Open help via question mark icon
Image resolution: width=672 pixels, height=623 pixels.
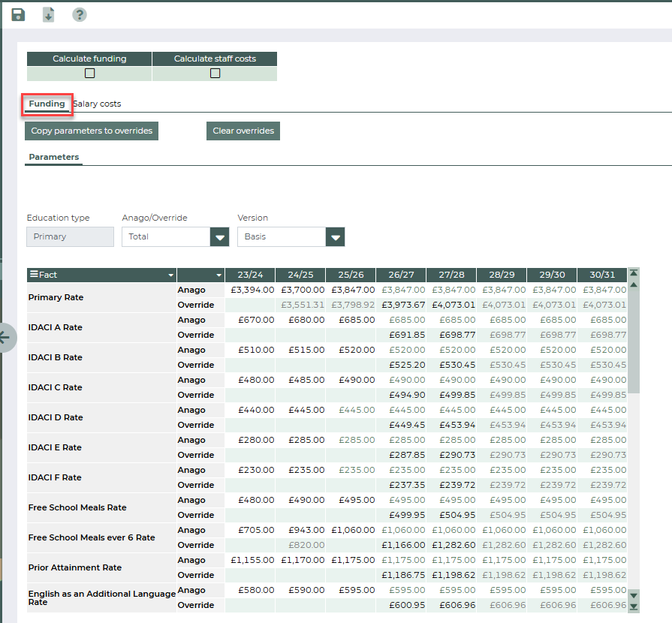pos(79,14)
